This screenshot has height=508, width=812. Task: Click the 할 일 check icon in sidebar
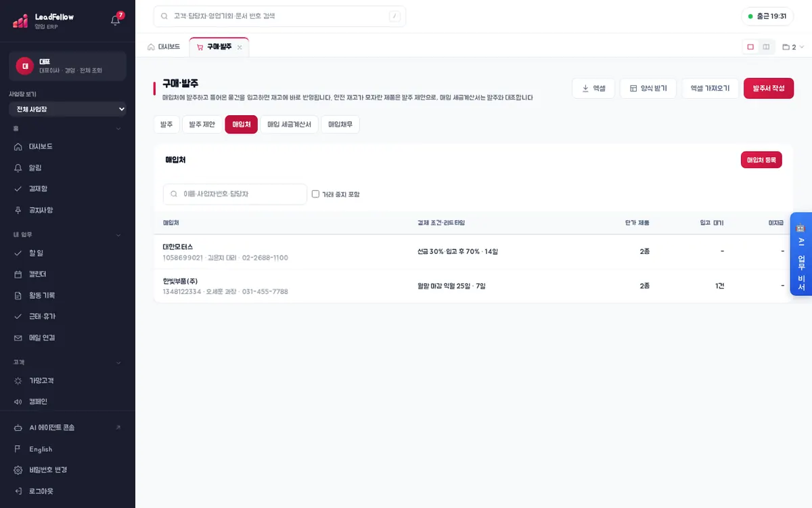pyautogui.click(x=18, y=253)
